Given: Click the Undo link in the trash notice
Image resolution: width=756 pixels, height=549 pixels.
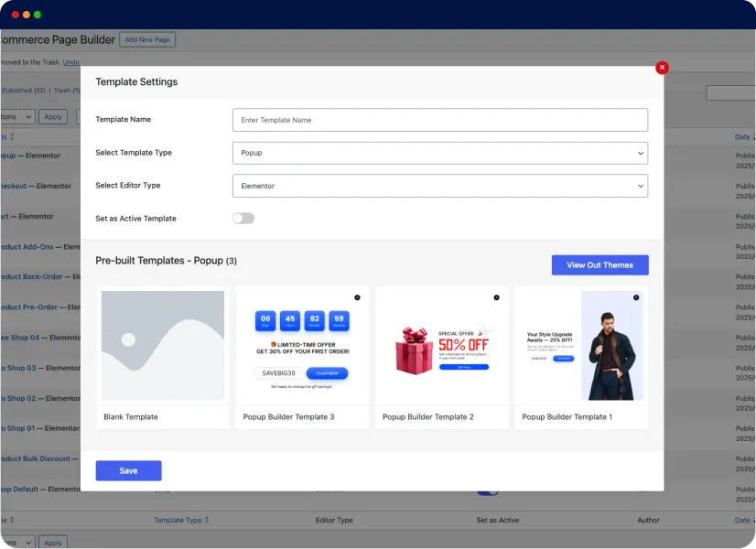Looking at the screenshot, I should coord(70,62).
